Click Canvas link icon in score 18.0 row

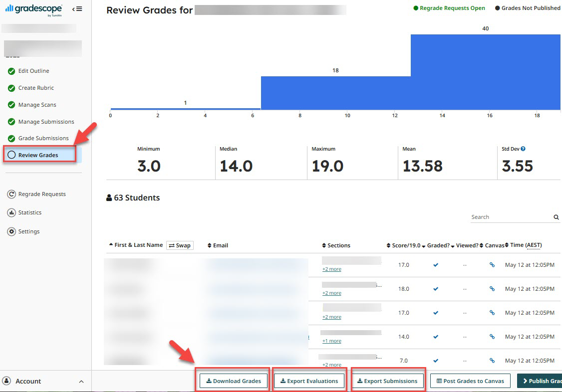tap(492, 289)
